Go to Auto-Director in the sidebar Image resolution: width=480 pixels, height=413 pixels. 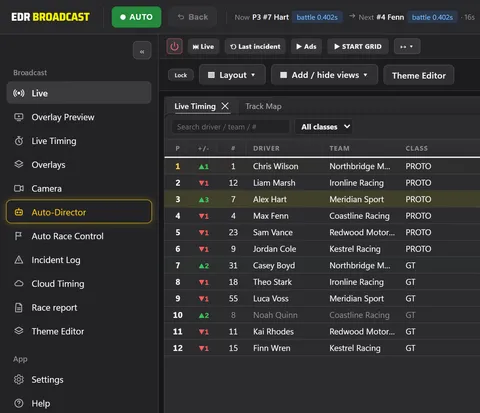tap(79, 212)
